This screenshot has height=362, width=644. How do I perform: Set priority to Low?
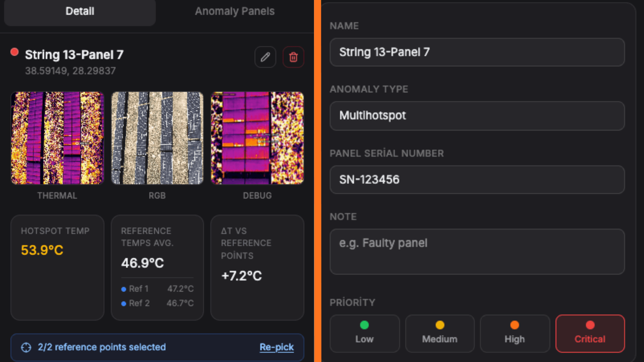365,334
